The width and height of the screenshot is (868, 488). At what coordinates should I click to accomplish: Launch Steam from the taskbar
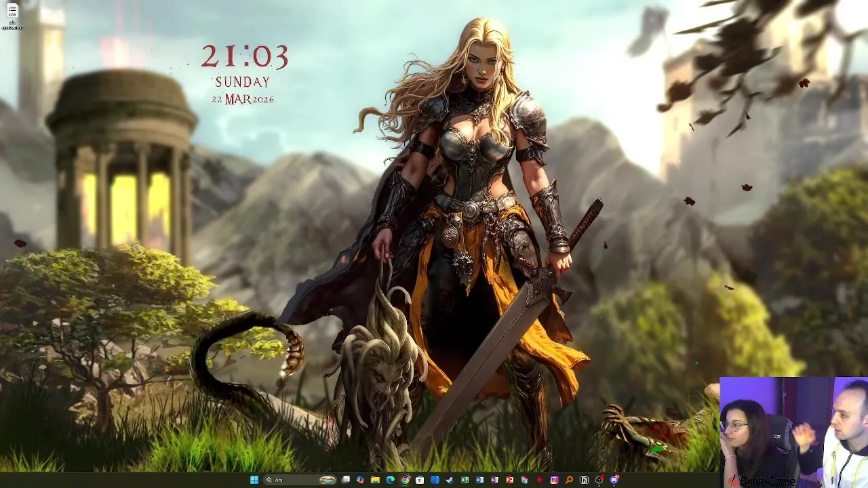click(450, 480)
